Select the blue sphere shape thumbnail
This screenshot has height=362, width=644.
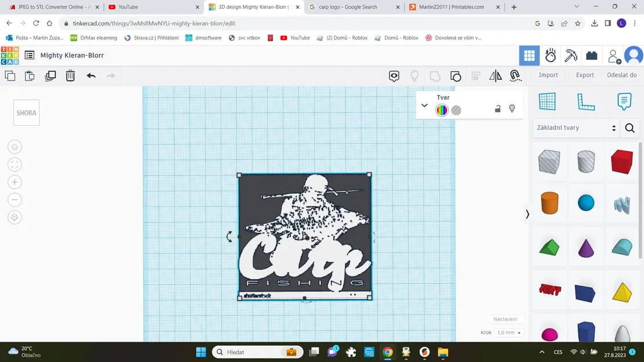[x=585, y=203]
